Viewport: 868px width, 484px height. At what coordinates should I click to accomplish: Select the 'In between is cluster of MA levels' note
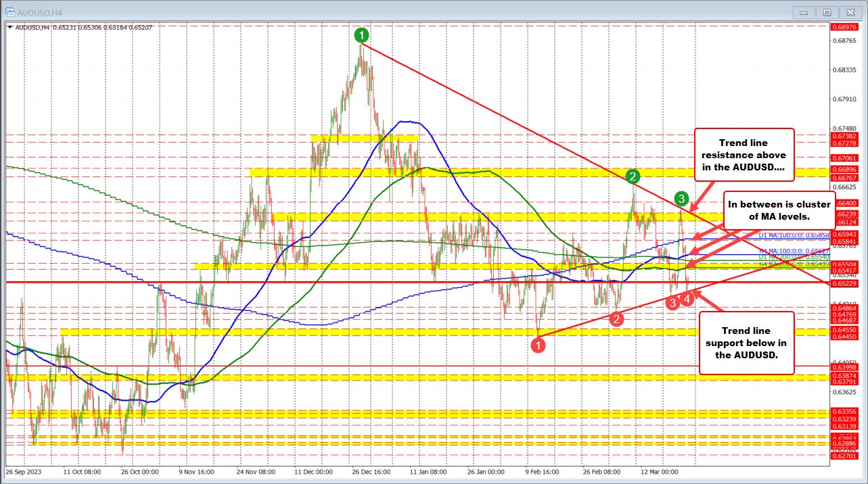(780, 210)
